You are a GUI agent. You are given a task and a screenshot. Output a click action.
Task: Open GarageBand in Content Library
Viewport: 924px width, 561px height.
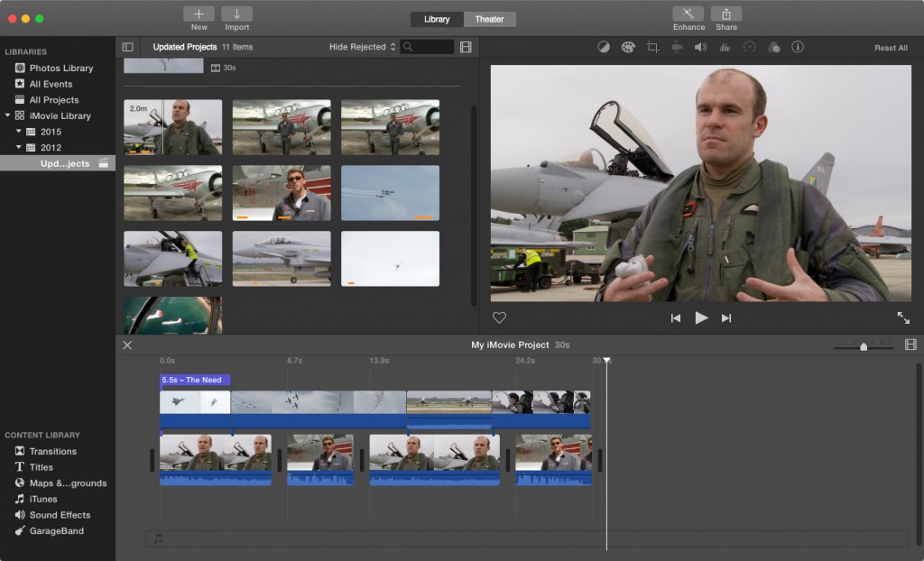click(x=58, y=530)
